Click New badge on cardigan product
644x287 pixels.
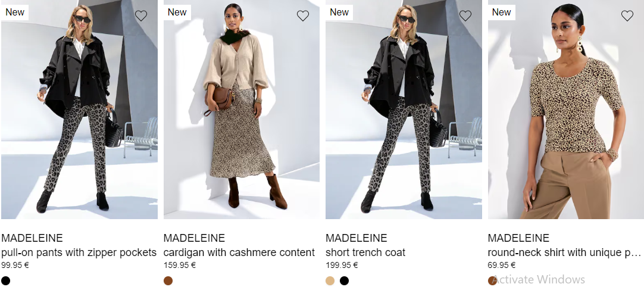click(x=177, y=12)
